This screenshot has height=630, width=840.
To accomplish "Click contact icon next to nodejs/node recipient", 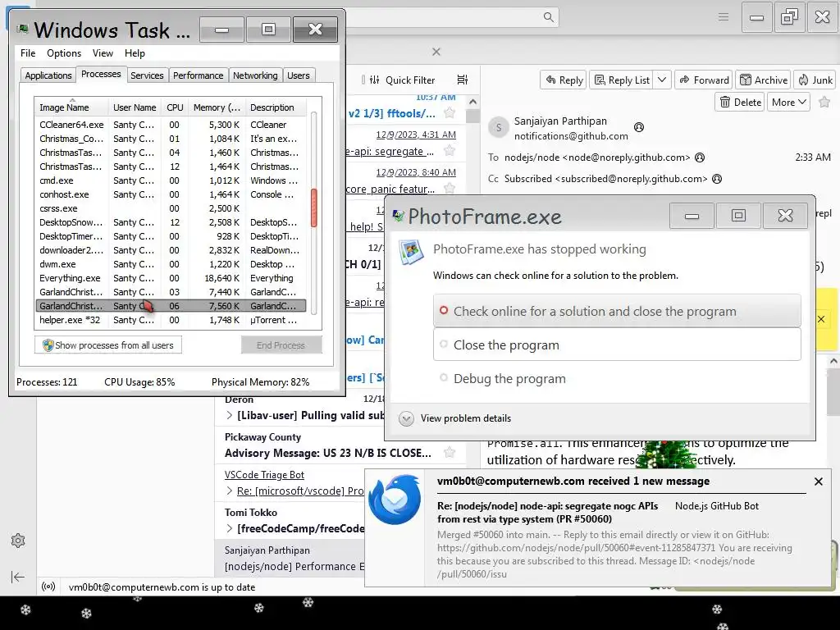I will pyautogui.click(x=700, y=157).
